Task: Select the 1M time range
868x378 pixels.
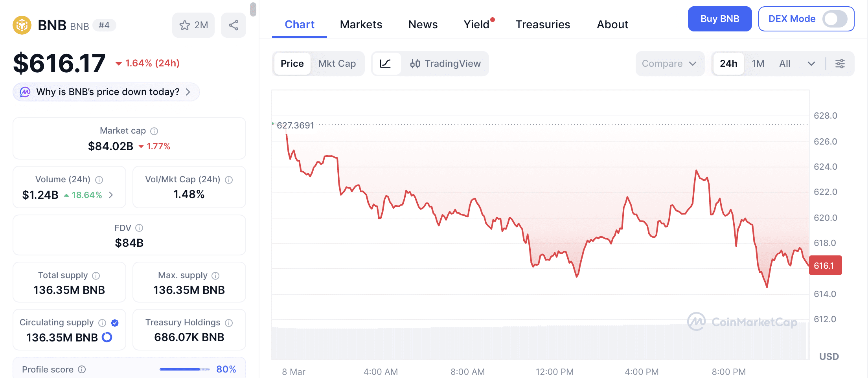Action: click(x=758, y=64)
